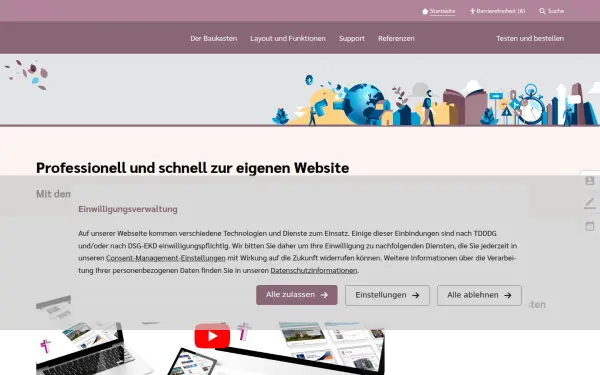Open the Support menu item
The width and height of the screenshot is (600, 375).
click(352, 38)
